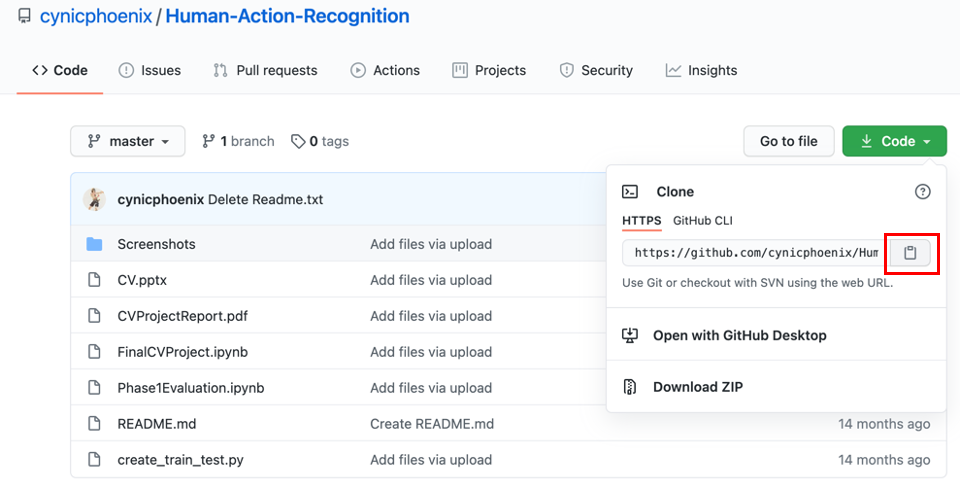Image resolution: width=960 pixels, height=490 pixels.
Task: Click the Create README.md commit message
Action: pyautogui.click(x=432, y=424)
